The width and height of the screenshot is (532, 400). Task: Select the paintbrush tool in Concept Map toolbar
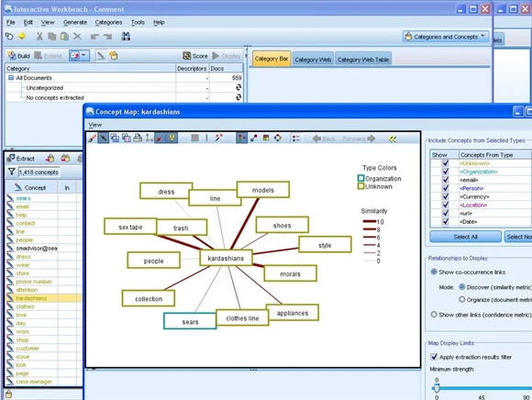(92, 139)
